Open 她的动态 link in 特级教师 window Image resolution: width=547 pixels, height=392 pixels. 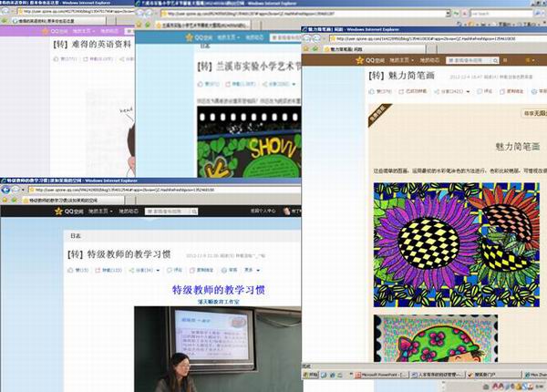click(129, 211)
